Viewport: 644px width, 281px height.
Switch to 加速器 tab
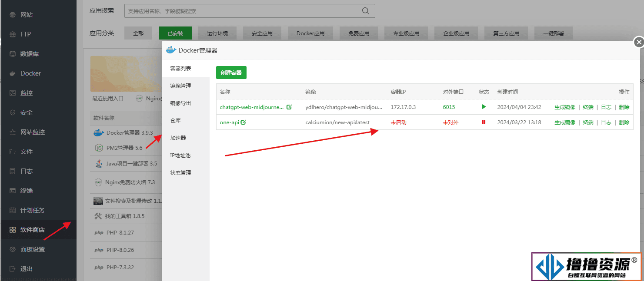(x=186, y=138)
